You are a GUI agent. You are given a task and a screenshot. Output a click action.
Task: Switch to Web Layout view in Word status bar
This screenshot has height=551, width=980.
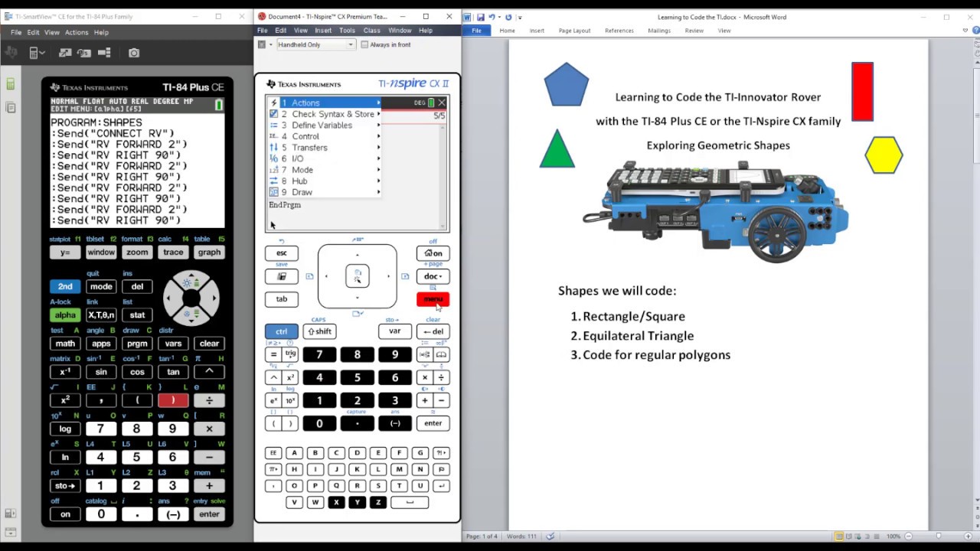[859, 536]
